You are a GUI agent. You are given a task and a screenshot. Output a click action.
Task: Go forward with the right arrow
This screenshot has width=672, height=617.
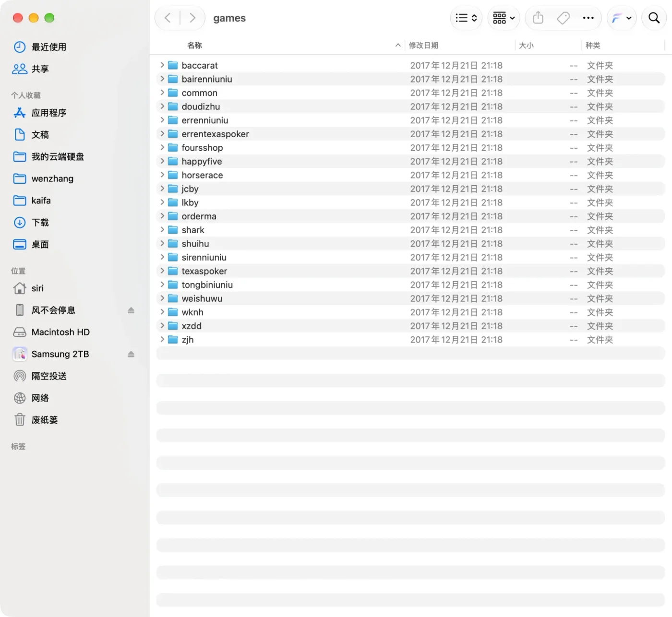point(192,18)
